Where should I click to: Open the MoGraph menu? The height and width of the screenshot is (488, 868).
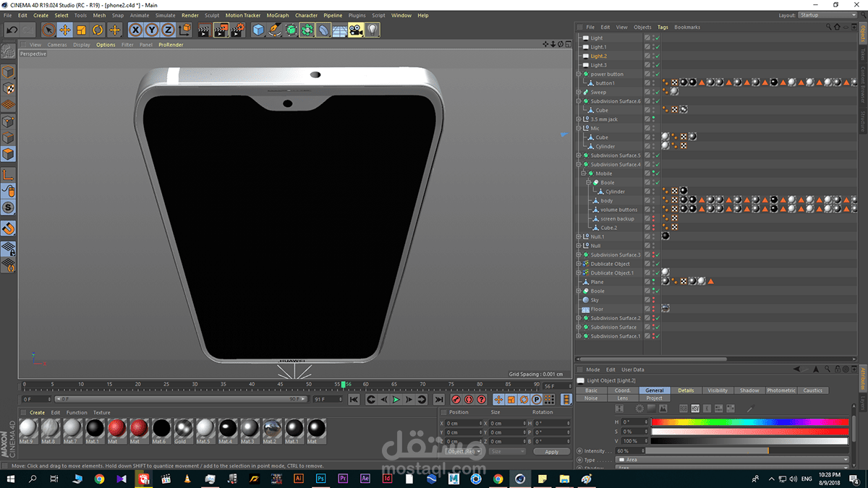point(277,15)
